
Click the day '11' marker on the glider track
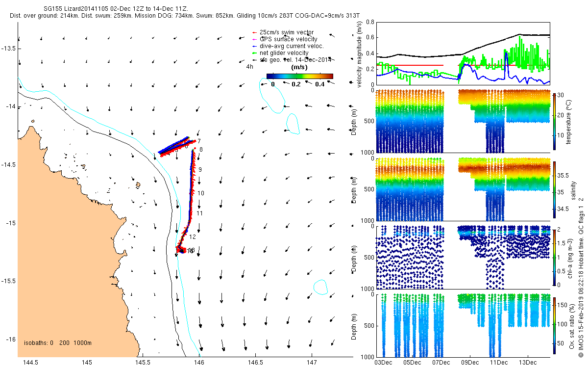[199, 213]
